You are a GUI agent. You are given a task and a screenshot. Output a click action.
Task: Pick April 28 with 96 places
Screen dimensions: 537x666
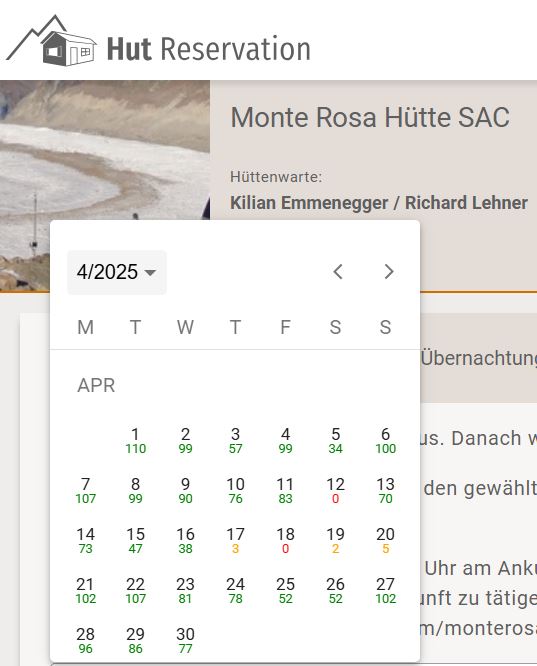pyautogui.click(x=85, y=641)
